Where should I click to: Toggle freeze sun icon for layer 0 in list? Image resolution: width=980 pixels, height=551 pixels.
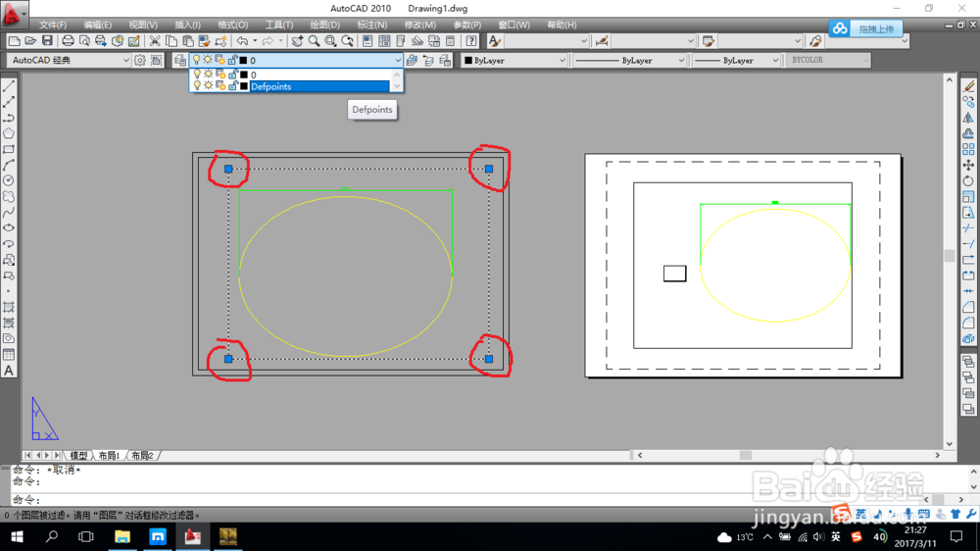pyautogui.click(x=208, y=75)
